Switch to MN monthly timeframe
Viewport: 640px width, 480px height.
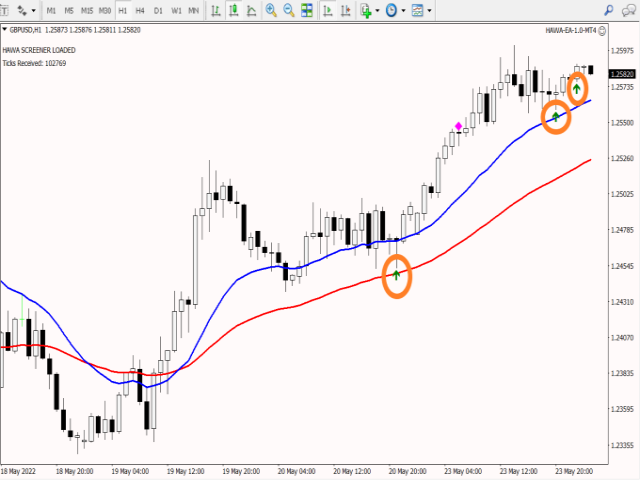pyautogui.click(x=193, y=11)
